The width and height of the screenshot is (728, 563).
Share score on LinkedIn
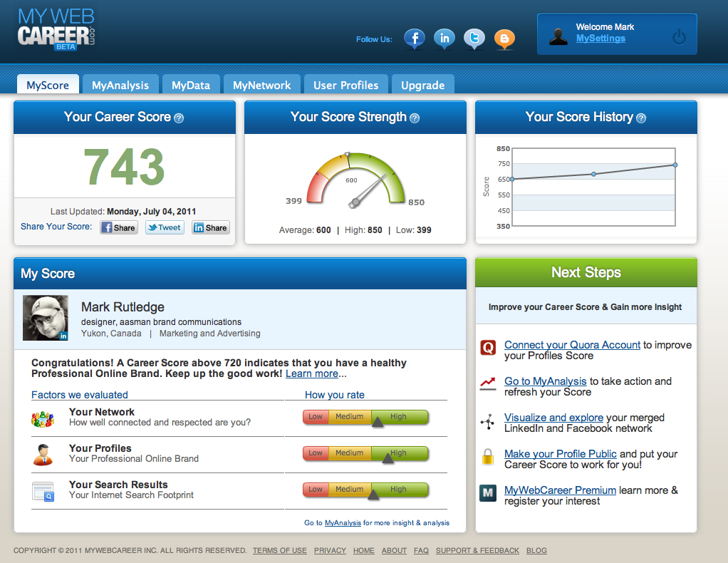coord(211,227)
